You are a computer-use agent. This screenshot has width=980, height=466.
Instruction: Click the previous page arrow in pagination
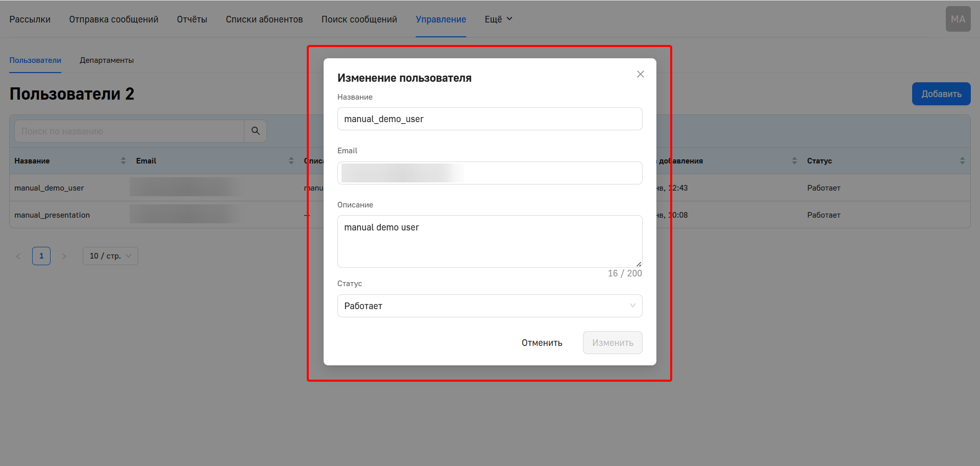[18, 256]
